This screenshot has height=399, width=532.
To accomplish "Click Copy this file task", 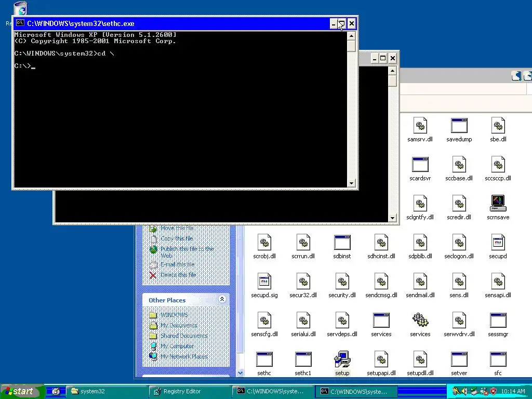I will pyautogui.click(x=177, y=238).
